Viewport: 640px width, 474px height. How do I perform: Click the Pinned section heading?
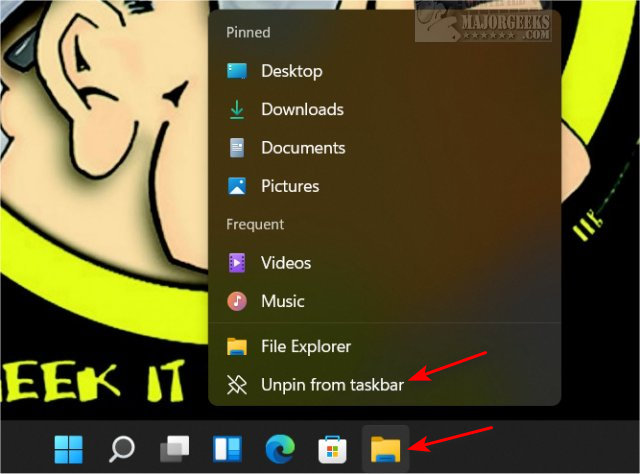pyautogui.click(x=248, y=32)
